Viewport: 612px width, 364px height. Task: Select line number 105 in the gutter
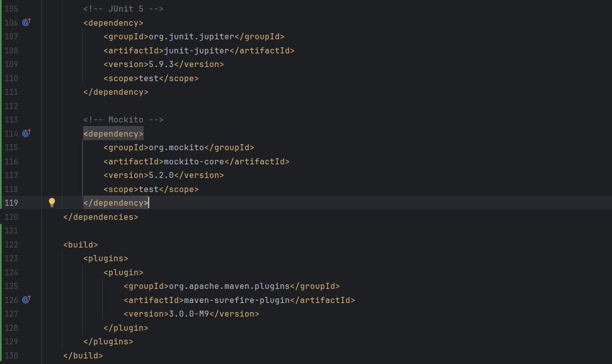[11, 9]
